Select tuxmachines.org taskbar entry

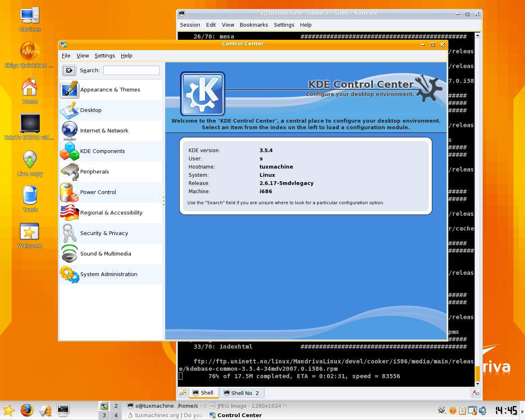pos(166,415)
